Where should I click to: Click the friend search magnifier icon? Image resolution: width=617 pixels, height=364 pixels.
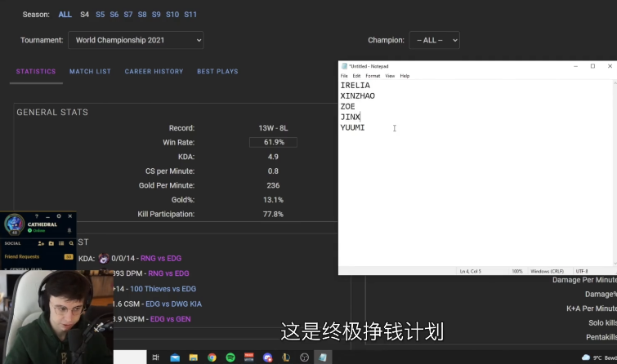pos(71,243)
